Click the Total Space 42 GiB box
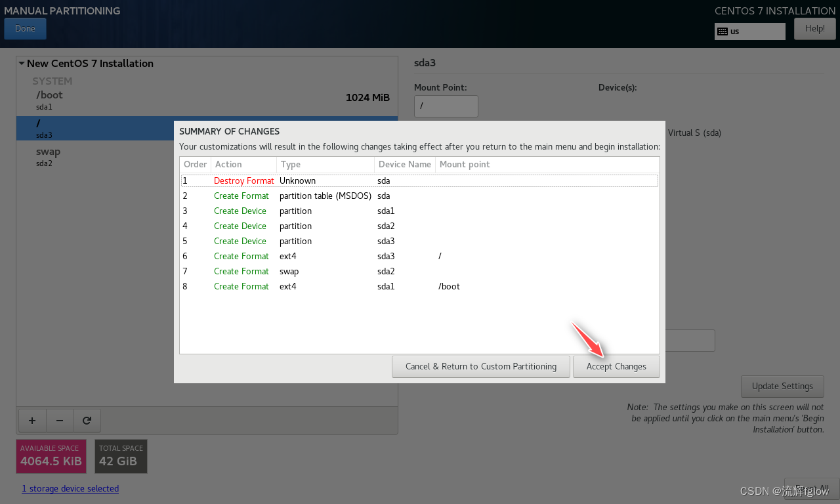840x504 pixels. tap(121, 456)
